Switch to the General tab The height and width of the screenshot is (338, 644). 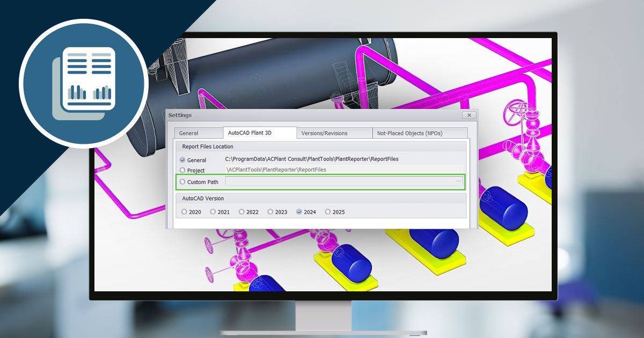pyautogui.click(x=188, y=133)
